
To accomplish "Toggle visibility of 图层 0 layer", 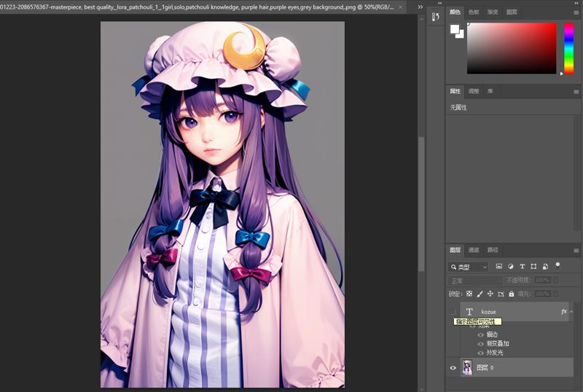I will (x=453, y=368).
